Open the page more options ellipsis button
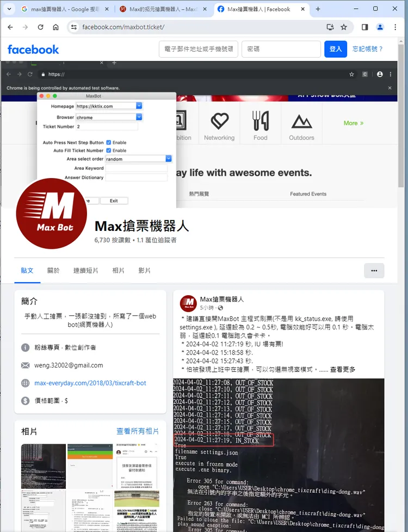The width and height of the screenshot is (408, 532). point(374,271)
